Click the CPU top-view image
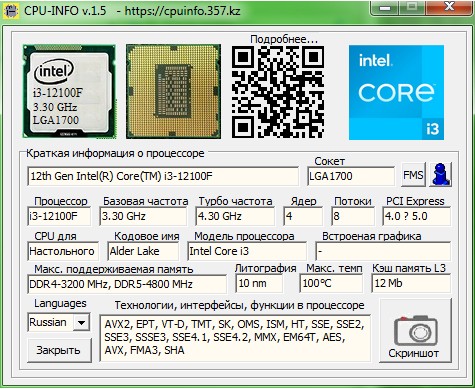This screenshot has width=475, height=389. [69, 91]
